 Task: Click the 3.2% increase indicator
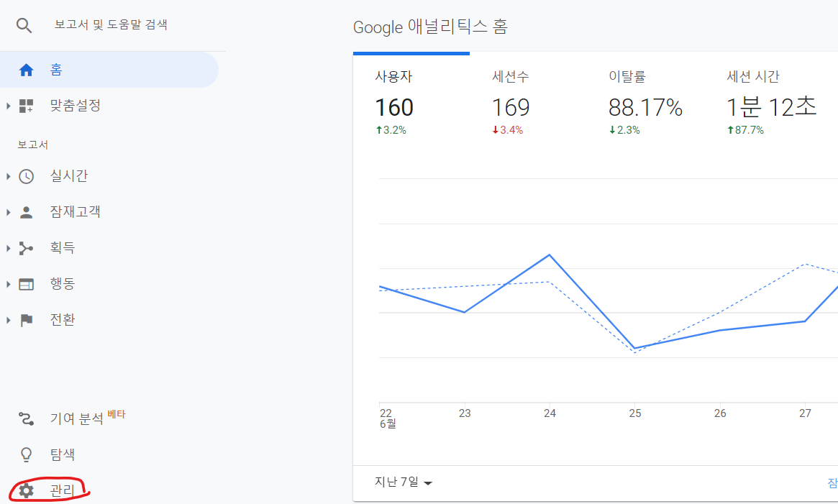coord(391,130)
